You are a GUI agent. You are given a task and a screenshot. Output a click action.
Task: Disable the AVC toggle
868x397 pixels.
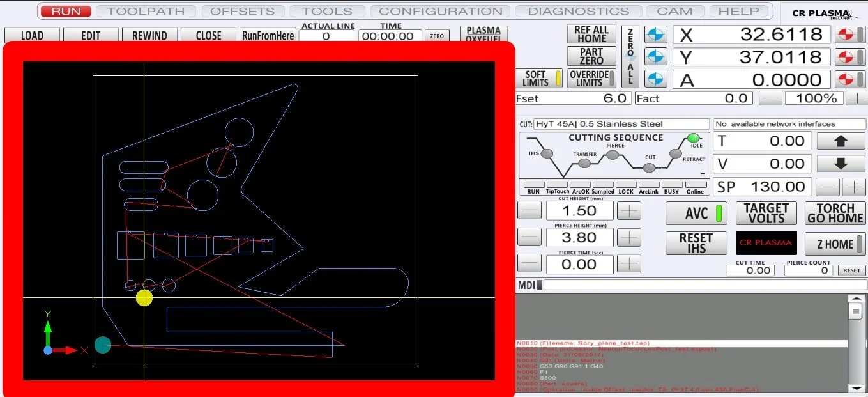point(696,214)
